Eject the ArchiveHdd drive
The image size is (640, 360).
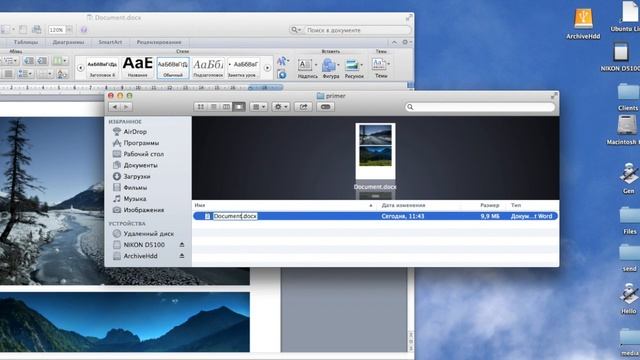182,256
